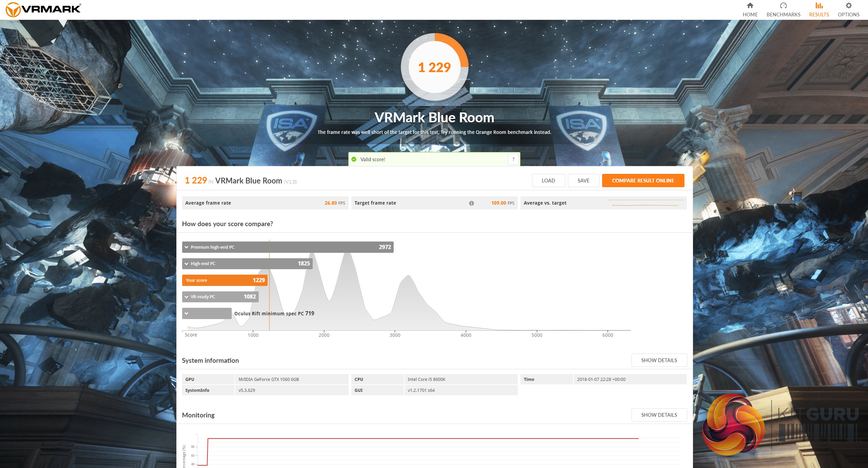Click the orange Your score bar
868x468 pixels.
(x=225, y=280)
